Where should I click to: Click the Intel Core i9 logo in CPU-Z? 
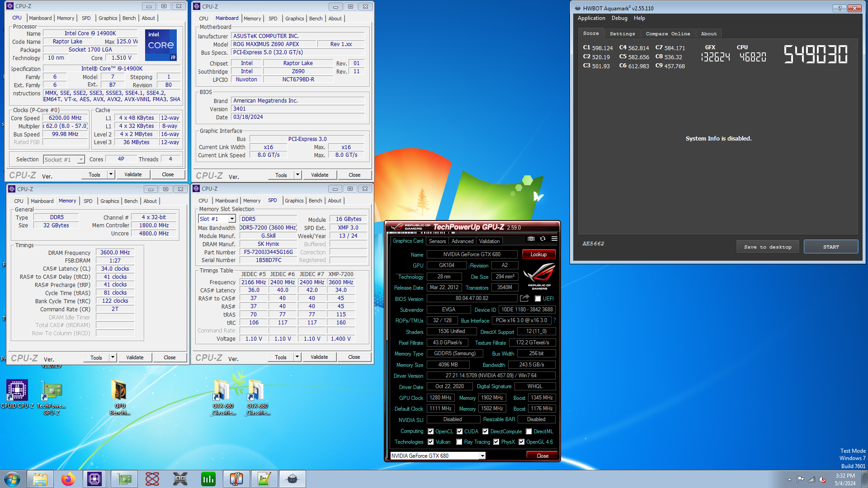click(161, 45)
